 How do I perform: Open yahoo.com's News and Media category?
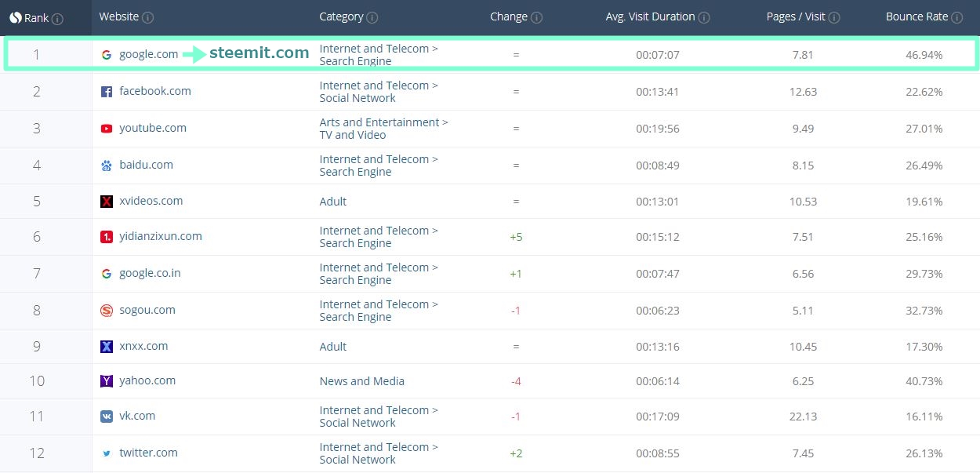click(361, 381)
